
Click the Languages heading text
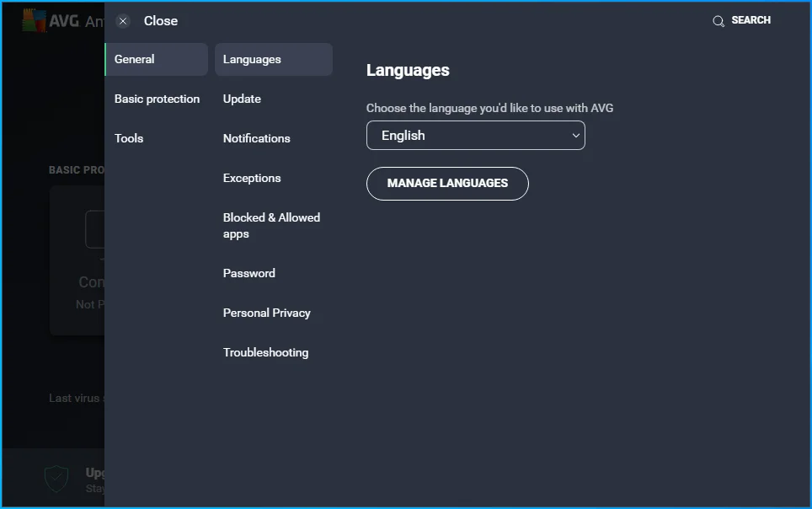click(x=408, y=70)
